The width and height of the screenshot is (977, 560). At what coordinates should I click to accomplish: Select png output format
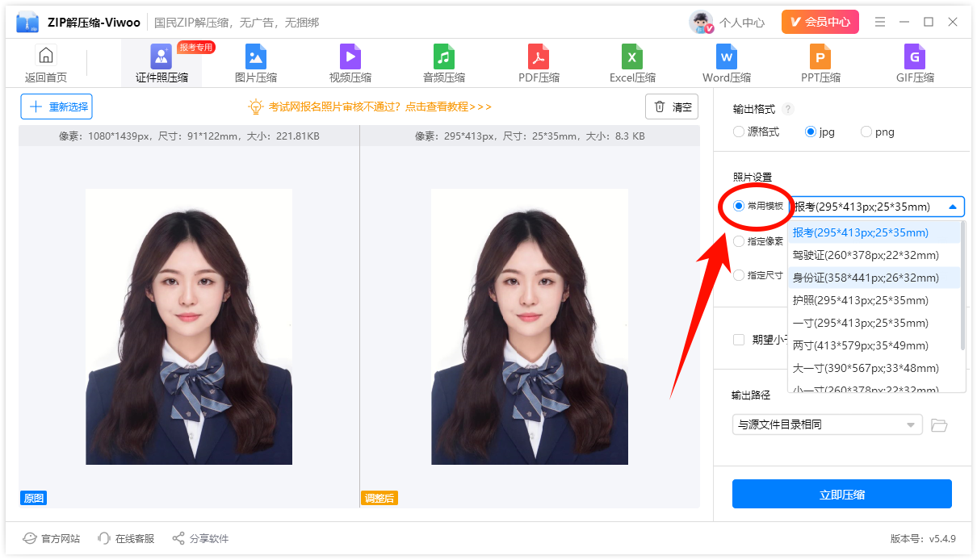[878, 132]
